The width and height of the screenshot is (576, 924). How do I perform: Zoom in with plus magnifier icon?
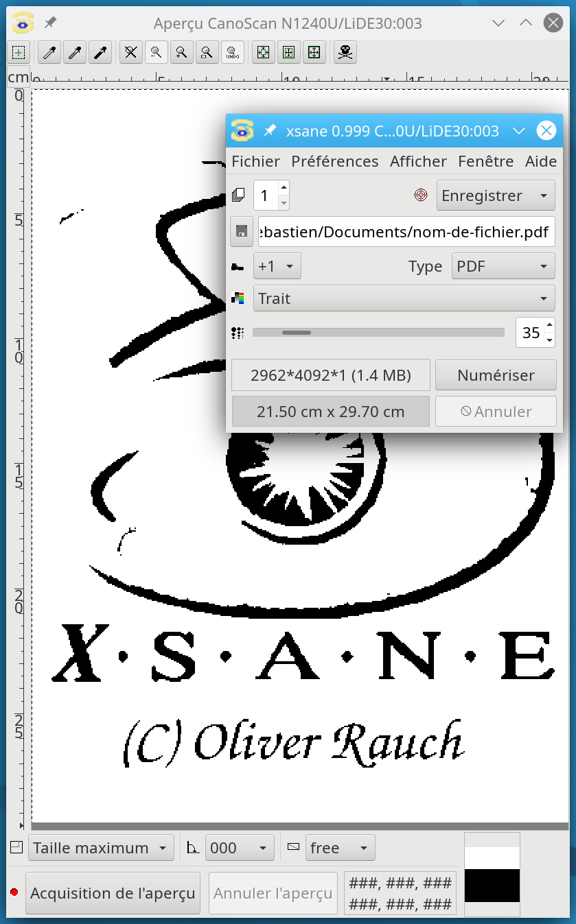click(x=181, y=52)
